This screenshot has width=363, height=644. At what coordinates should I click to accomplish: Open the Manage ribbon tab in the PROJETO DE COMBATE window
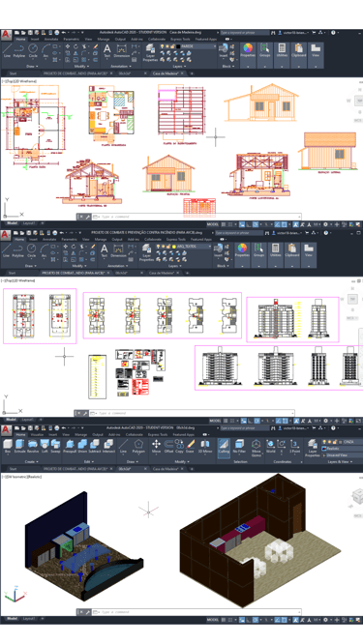[101, 239]
